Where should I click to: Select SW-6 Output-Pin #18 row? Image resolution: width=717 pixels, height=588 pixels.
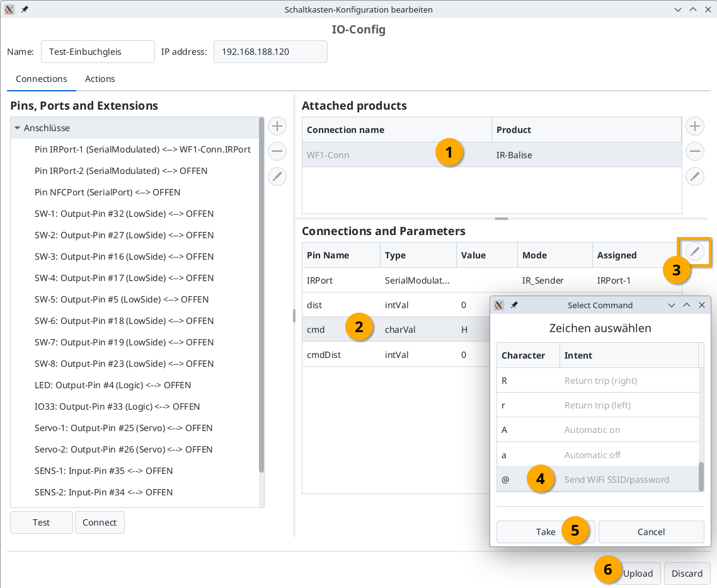coord(134,321)
